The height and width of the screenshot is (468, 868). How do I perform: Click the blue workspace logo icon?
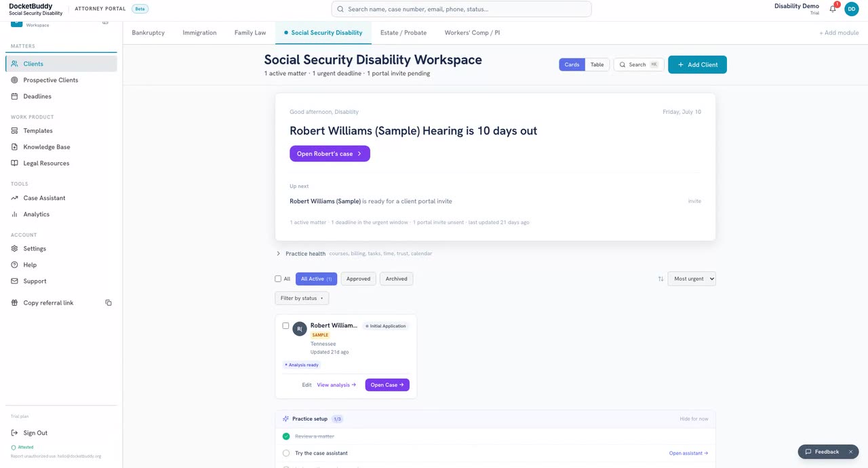click(16, 22)
